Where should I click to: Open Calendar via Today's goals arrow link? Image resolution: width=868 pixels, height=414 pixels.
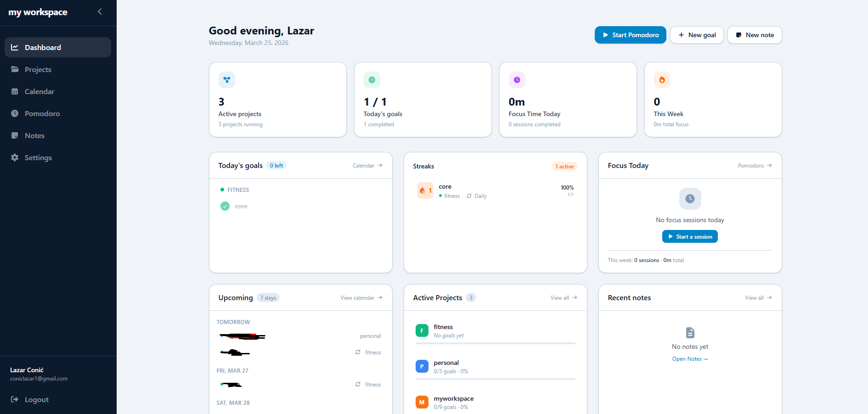(x=367, y=165)
